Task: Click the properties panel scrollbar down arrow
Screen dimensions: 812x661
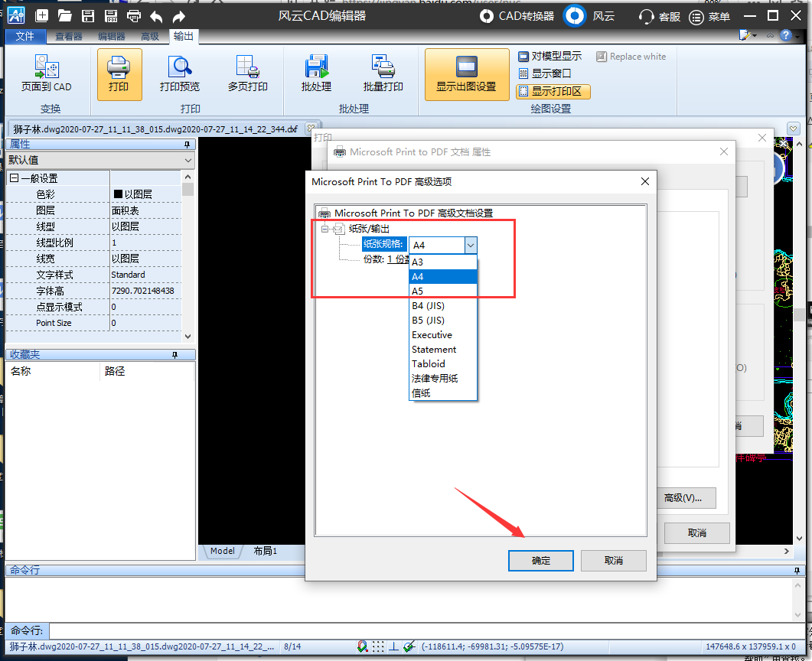Action: (188, 336)
